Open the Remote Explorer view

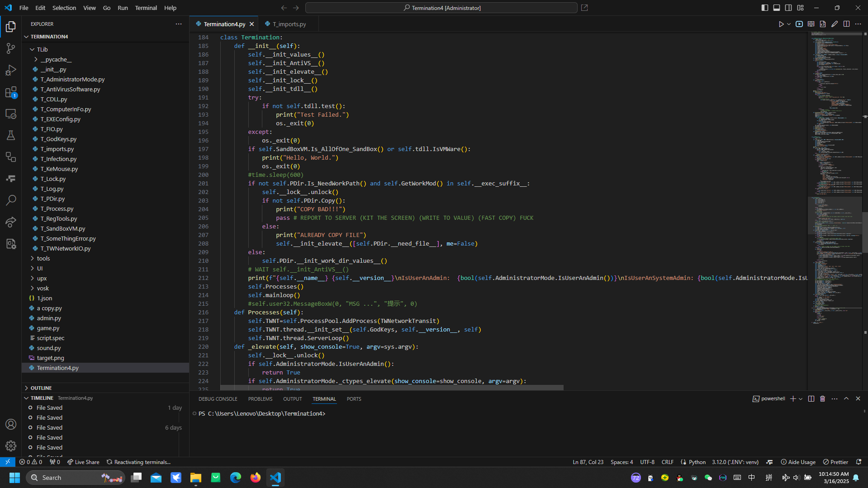pyautogui.click(x=11, y=114)
